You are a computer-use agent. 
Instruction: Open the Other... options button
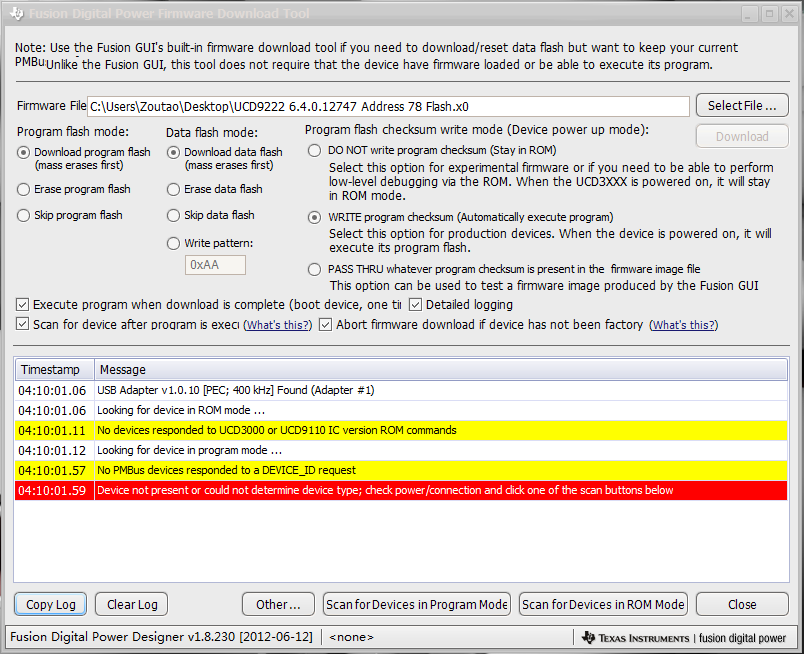(x=278, y=605)
